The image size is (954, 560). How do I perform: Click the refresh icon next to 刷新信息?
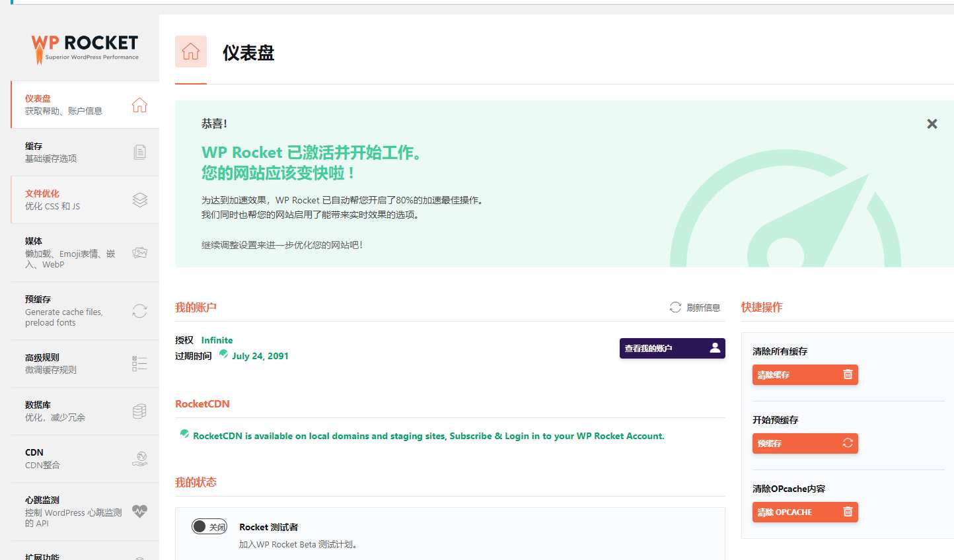[x=675, y=307]
